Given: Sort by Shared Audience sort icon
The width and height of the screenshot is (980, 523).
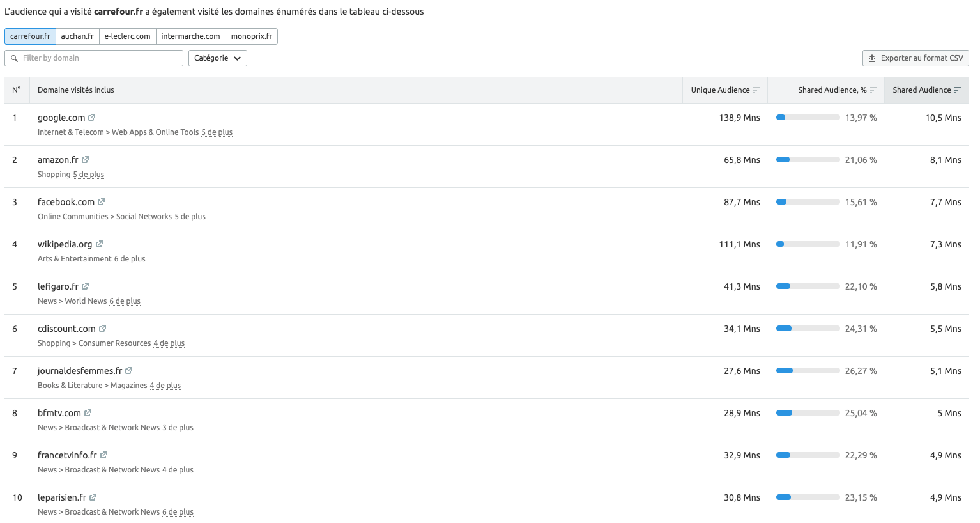Looking at the screenshot, I should click(x=957, y=90).
